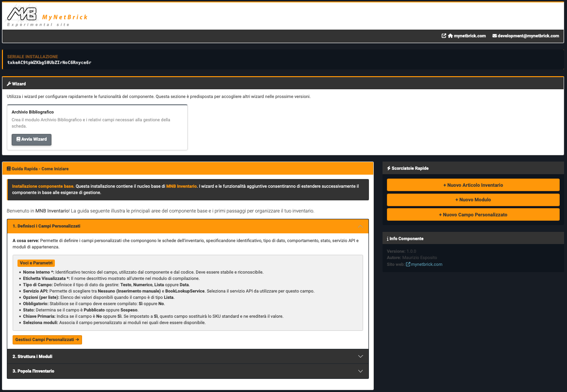567x392 pixels.
Task: Click the external link icon beside Sito web
Action: [408, 264]
